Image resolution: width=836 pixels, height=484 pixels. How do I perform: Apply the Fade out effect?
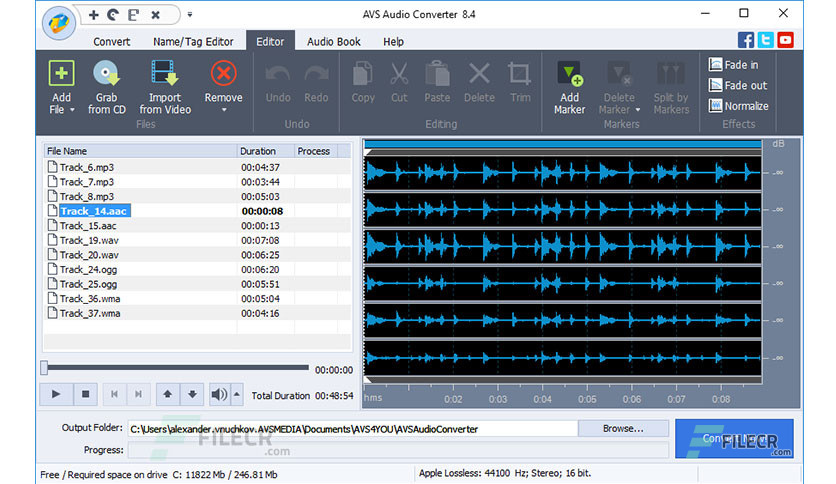738,85
